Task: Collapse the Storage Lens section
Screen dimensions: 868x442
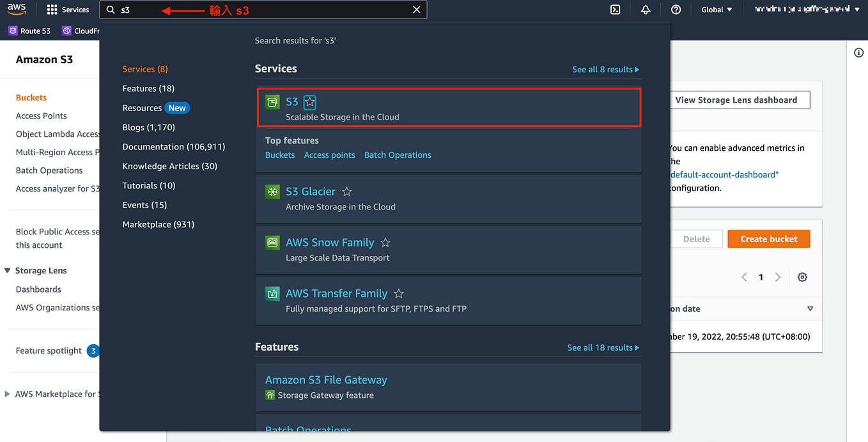Action: click(6, 270)
